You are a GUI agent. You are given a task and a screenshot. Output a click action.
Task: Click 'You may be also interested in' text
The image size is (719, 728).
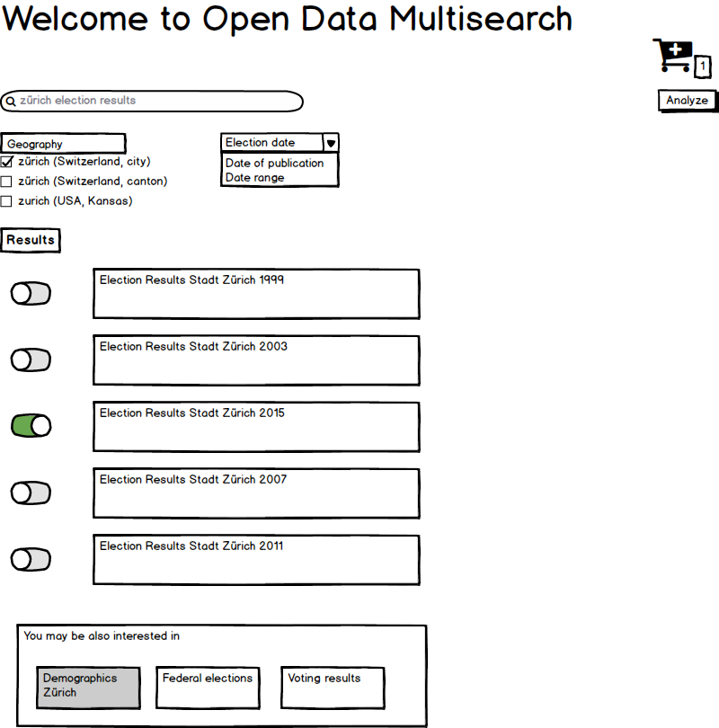[102, 635]
